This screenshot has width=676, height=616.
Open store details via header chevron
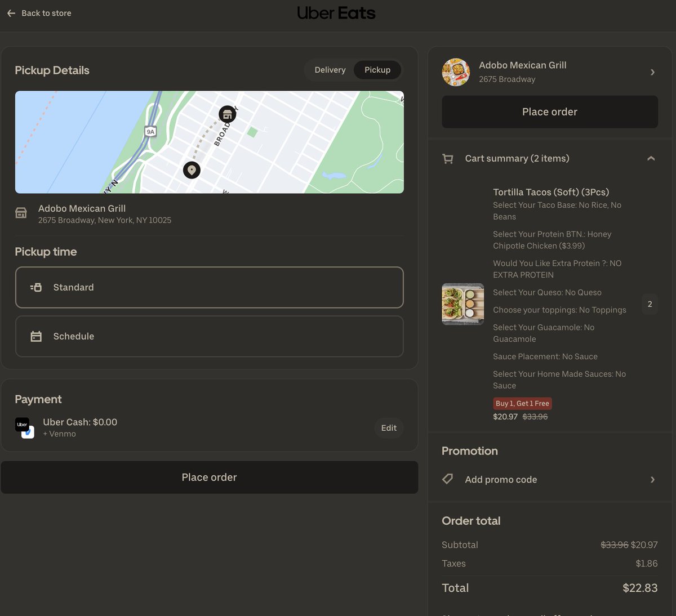coord(652,72)
